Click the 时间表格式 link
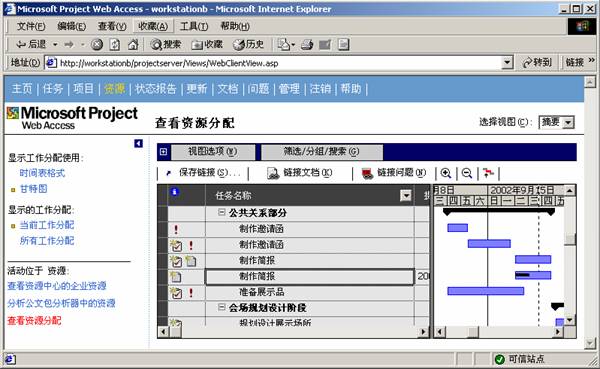This screenshot has height=369, width=600. click(x=42, y=173)
